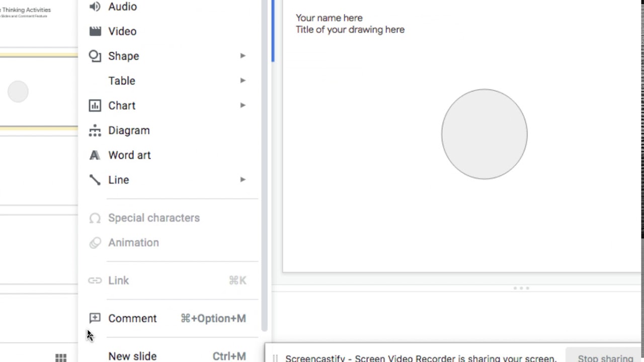Screen dimensions: 644x362
Task: Click the Animation menu item
Action: click(x=171, y=242)
